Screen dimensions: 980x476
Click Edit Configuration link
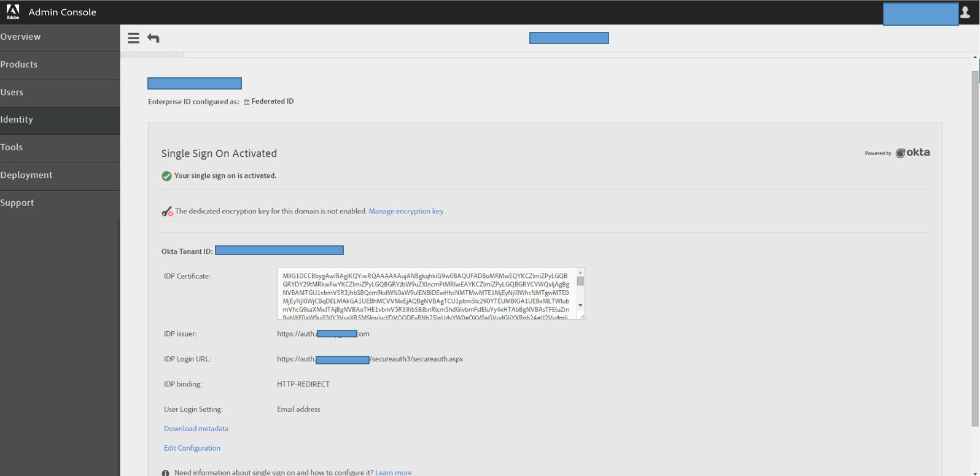point(192,448)
